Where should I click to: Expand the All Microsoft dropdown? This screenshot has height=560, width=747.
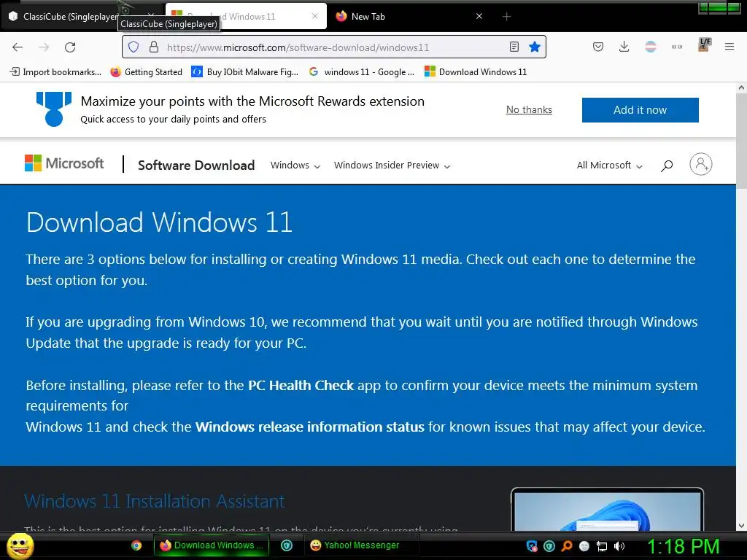pos(610,166)
